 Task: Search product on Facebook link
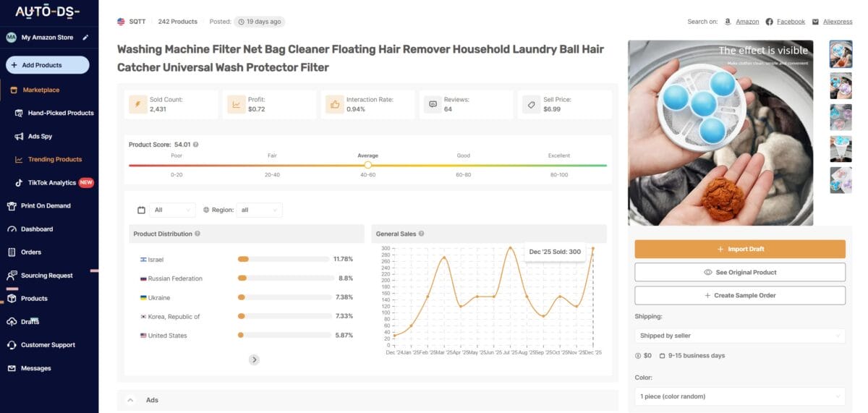pyautogui.click(x=791, y=22)
